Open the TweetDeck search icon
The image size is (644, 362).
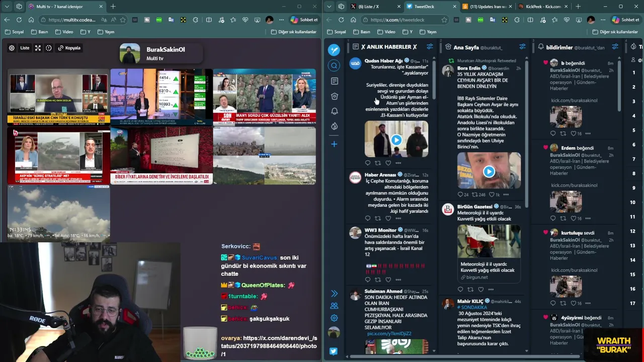(x=334, y=65)
